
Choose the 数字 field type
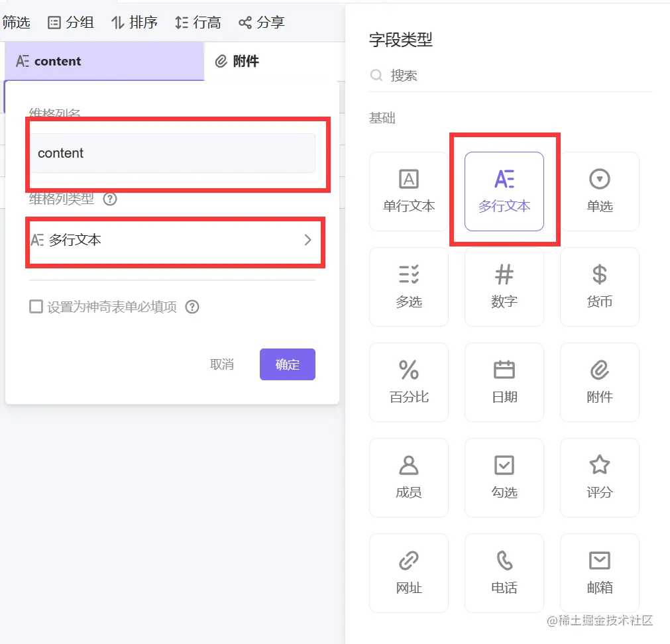(504, 287)
